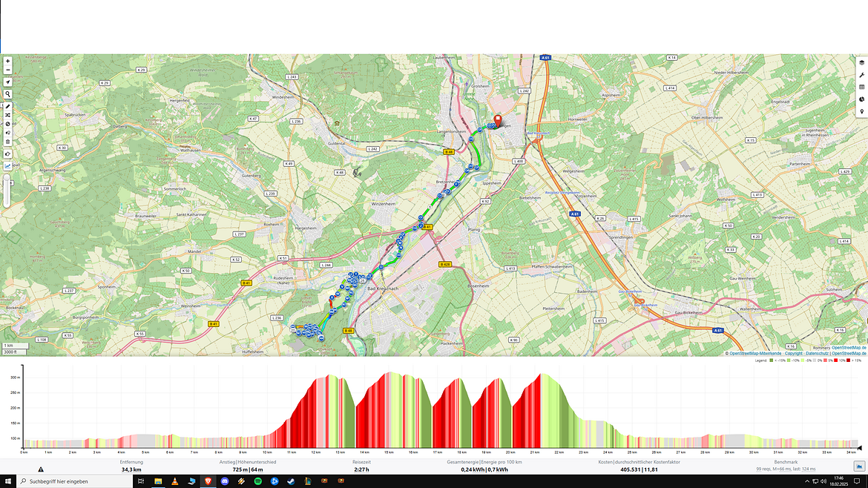
Task: Open Task View in taskbar
Action: [141, 481]
